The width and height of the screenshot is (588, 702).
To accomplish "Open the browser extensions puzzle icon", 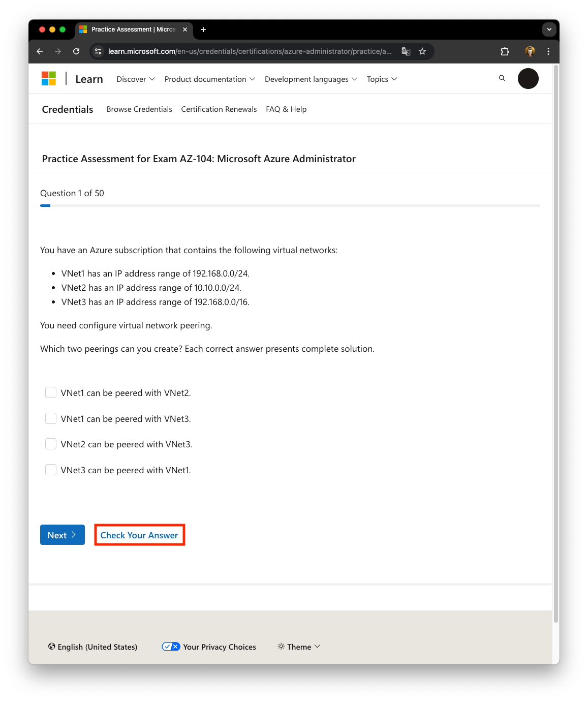I will point(505,51).
